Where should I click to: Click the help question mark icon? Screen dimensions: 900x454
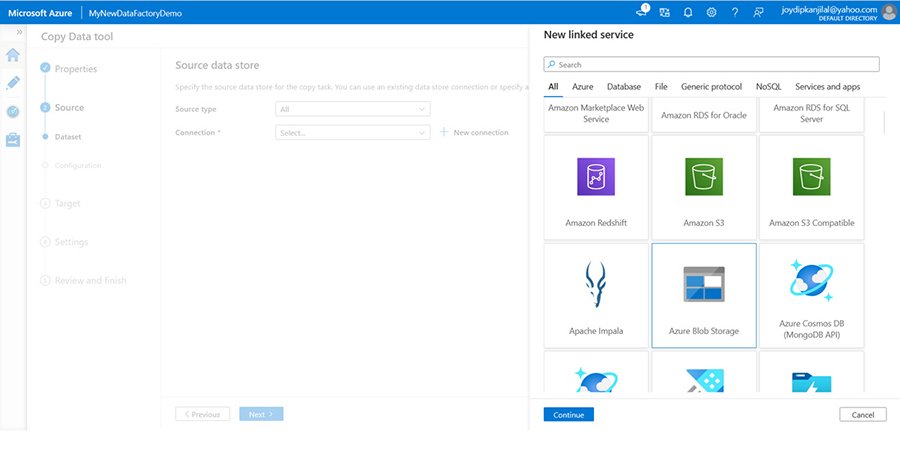pyautogui.click(x=735, y=12)
